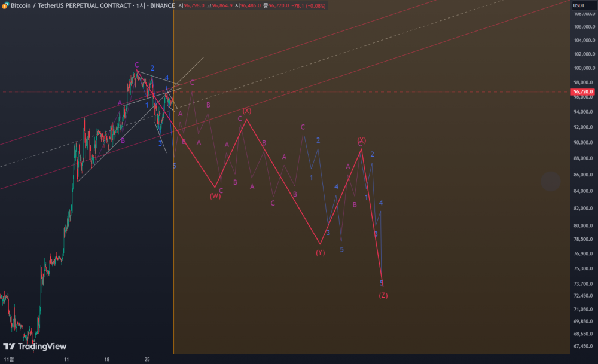This screenshot has height=364, width=598.
Task: Click date 18 on the time axis
Action: (106, 359)
